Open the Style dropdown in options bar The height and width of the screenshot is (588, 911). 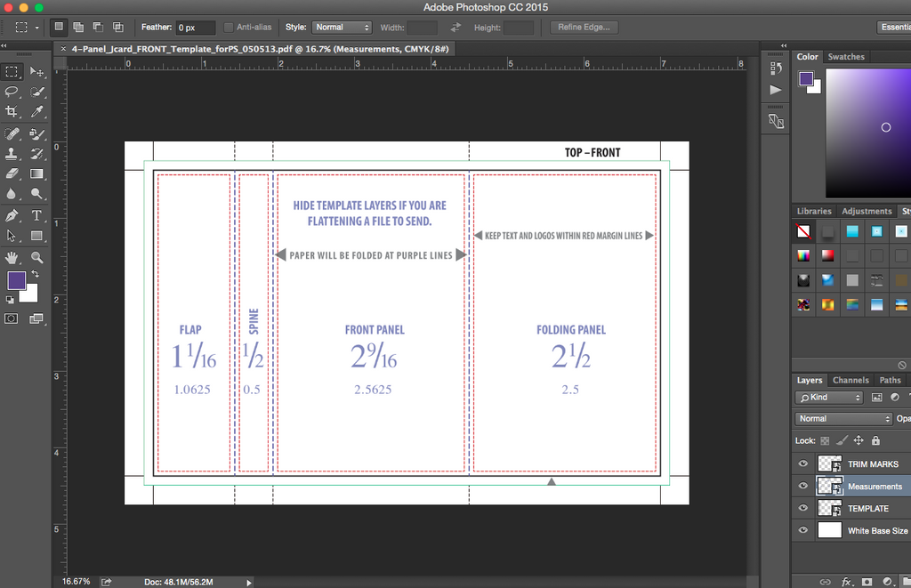coord(342,28)
